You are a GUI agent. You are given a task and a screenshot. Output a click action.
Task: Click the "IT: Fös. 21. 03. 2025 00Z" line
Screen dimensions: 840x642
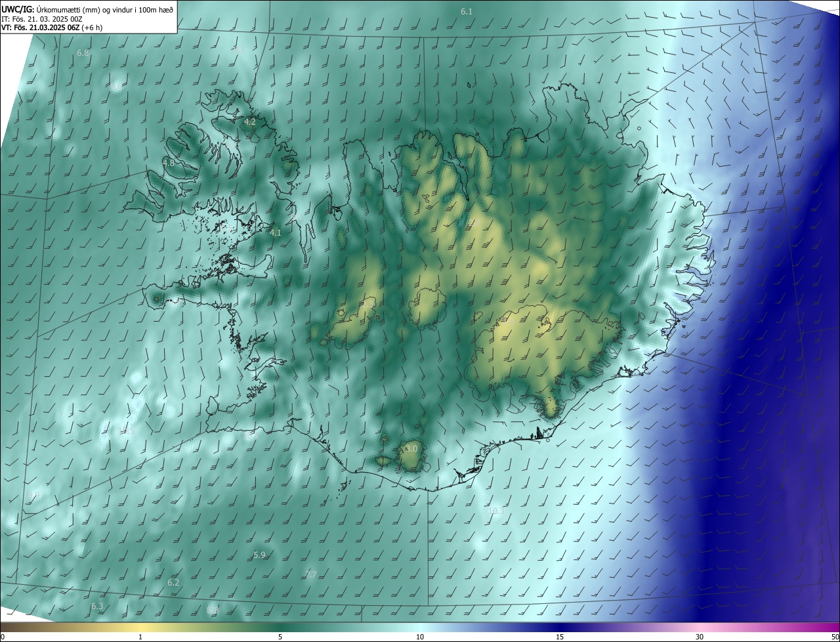(x=42, y=19)
